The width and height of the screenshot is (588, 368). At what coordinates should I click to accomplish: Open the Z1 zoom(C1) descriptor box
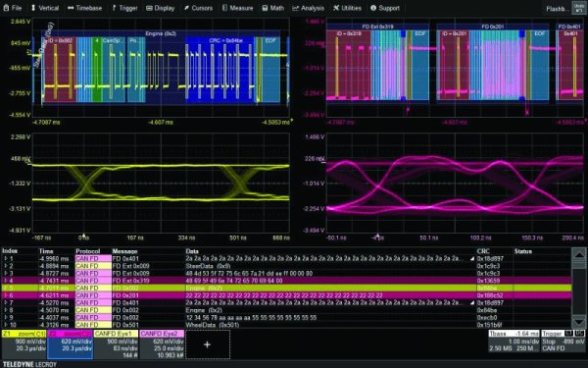coord(24,344)
